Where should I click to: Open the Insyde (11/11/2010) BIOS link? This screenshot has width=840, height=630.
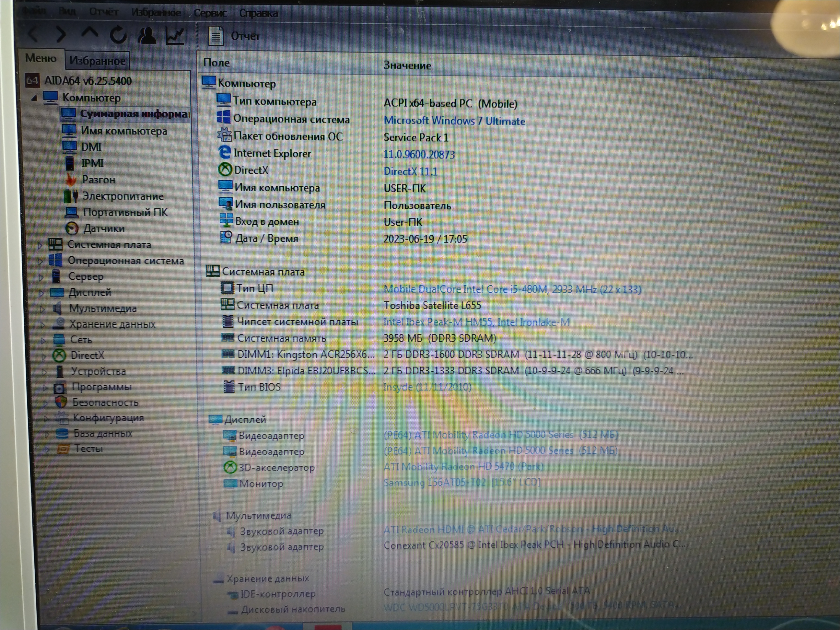point(427,387)
